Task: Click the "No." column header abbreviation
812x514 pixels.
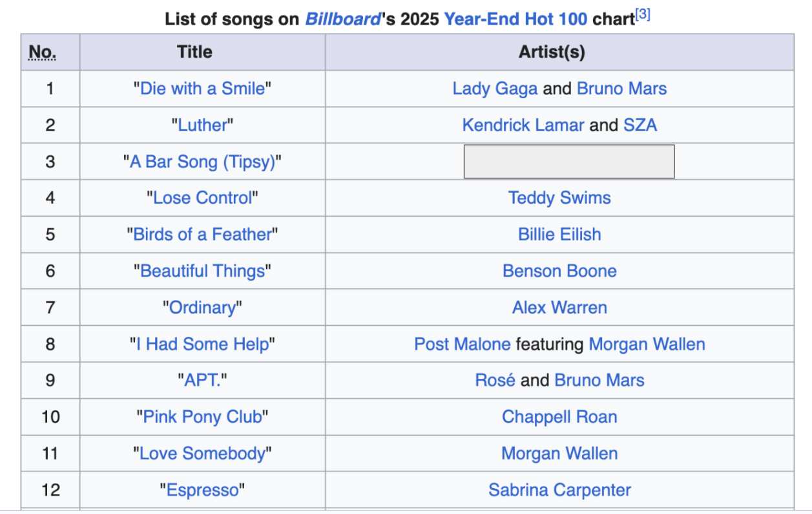Action: (x=43, y=52)
